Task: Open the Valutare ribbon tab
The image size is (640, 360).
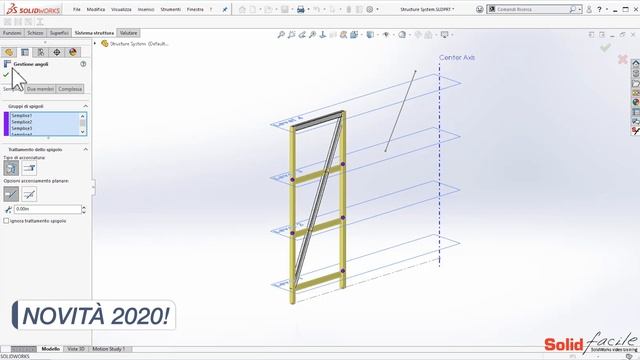Action: click(x=129, y=33)
